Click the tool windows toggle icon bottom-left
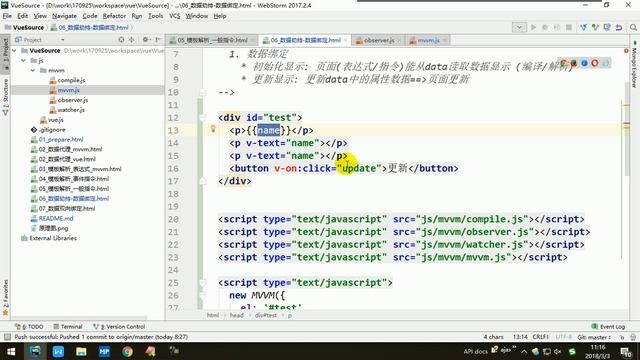This screenshot has width=640, height=360. click(x=7, y=337)
